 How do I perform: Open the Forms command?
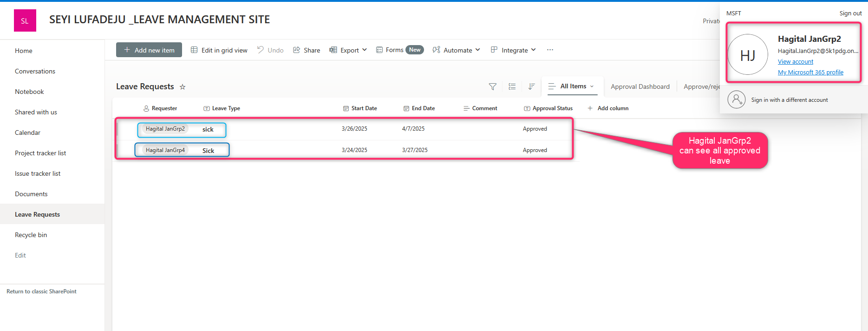[400, 50]
